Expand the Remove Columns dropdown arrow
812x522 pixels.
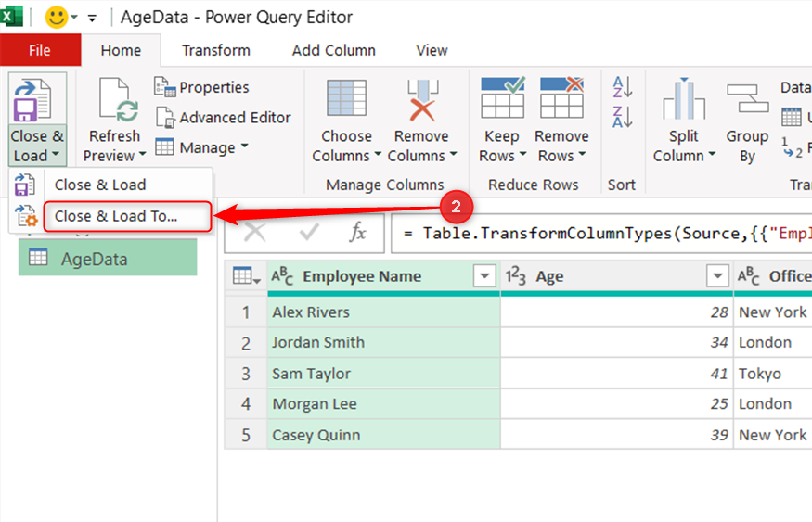coord(453,155)
